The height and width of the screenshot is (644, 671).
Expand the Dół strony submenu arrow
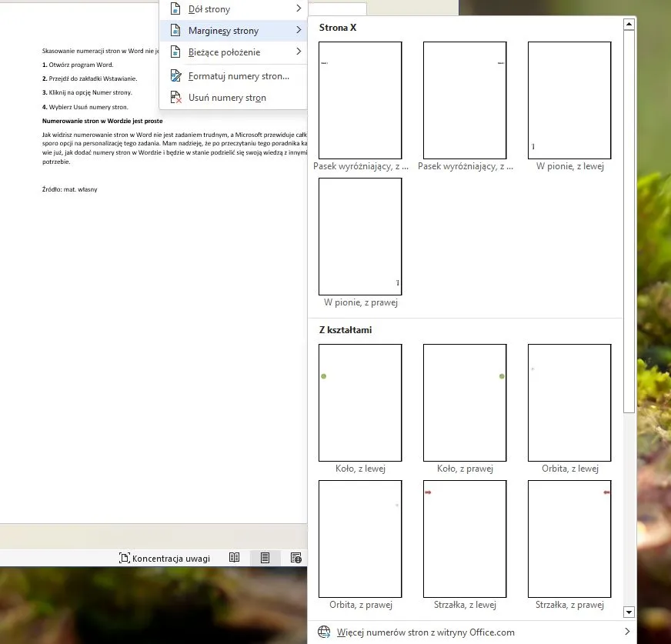[298, 9]
